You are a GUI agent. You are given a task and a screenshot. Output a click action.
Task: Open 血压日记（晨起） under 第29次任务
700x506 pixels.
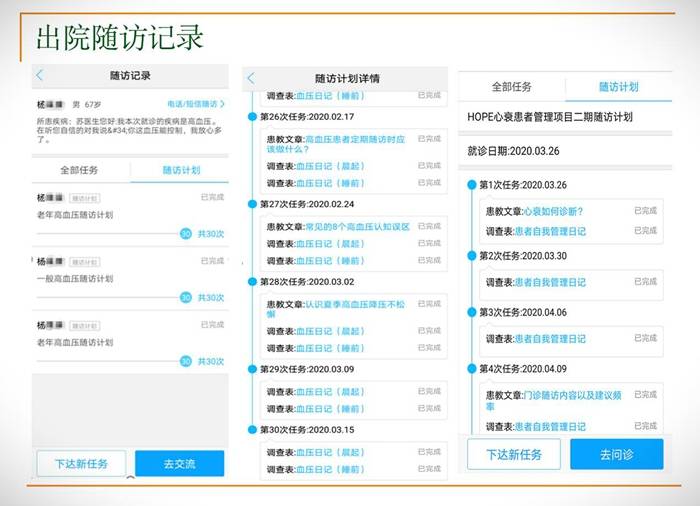click(x=330, y=392)
